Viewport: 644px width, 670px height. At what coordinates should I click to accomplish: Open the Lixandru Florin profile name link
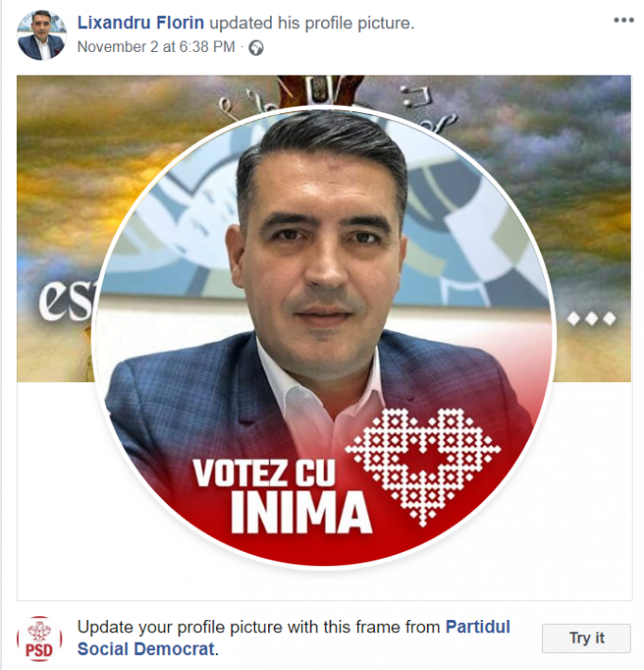tap(141, 23)
